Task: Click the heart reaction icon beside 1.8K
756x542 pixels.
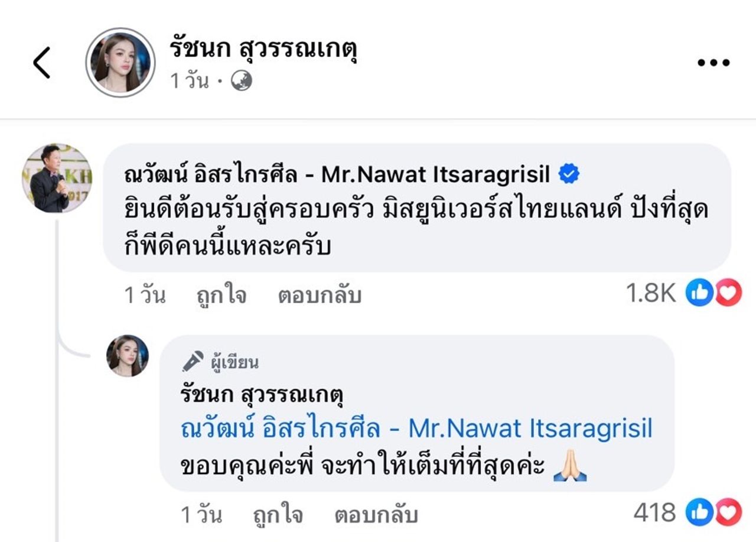Action: click(x=728, y=294)
